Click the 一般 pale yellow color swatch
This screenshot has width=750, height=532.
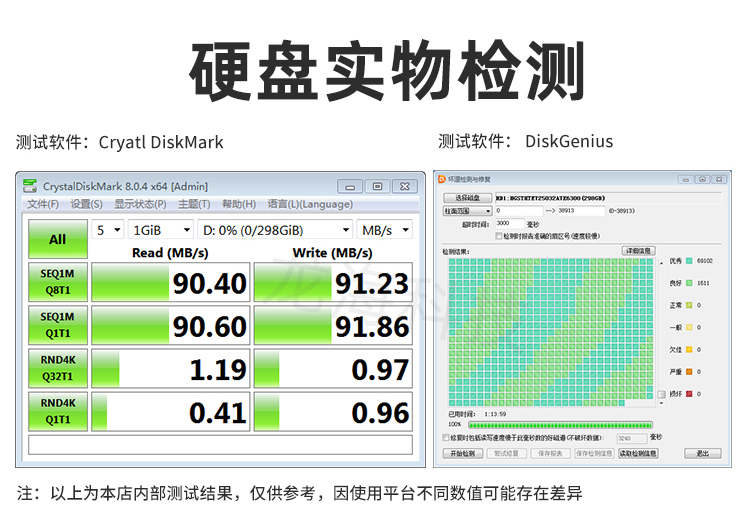point(689,327)
